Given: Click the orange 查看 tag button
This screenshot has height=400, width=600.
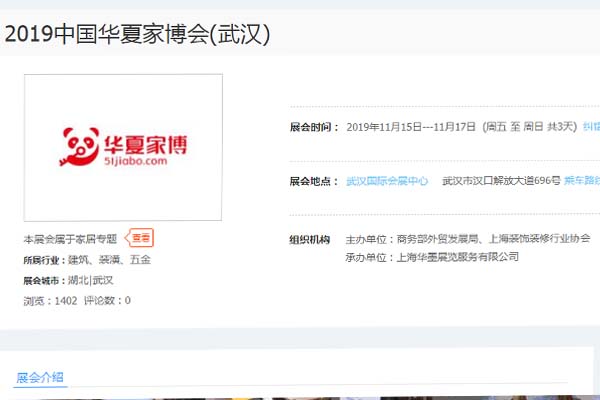Looking at the screenshot, I should [140, 238].
